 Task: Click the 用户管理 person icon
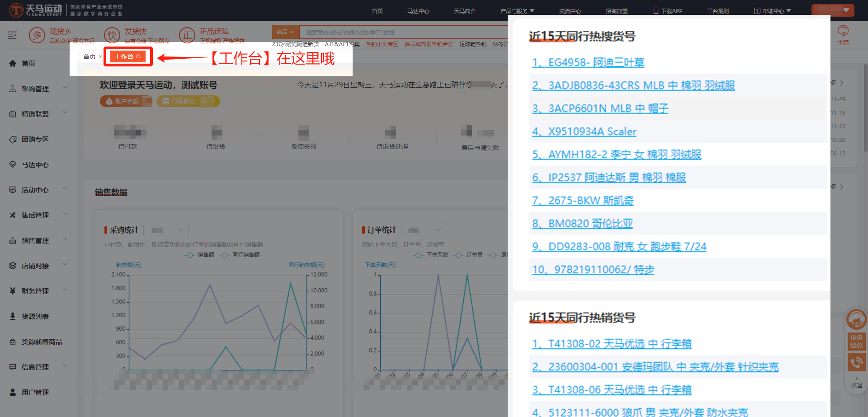point(13,392)
